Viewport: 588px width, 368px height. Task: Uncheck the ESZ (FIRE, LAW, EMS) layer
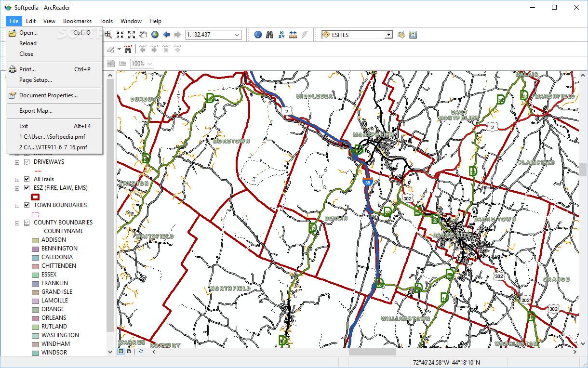[x=27, y=188]
